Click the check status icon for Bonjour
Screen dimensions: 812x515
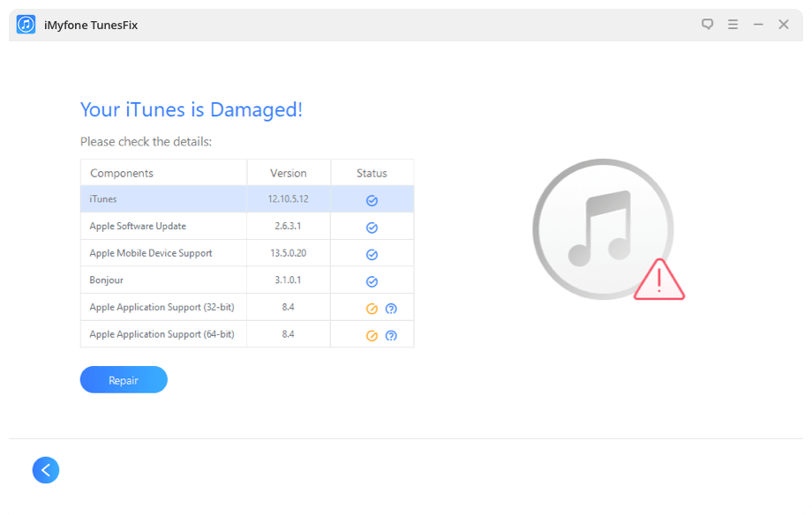point(372,281)
